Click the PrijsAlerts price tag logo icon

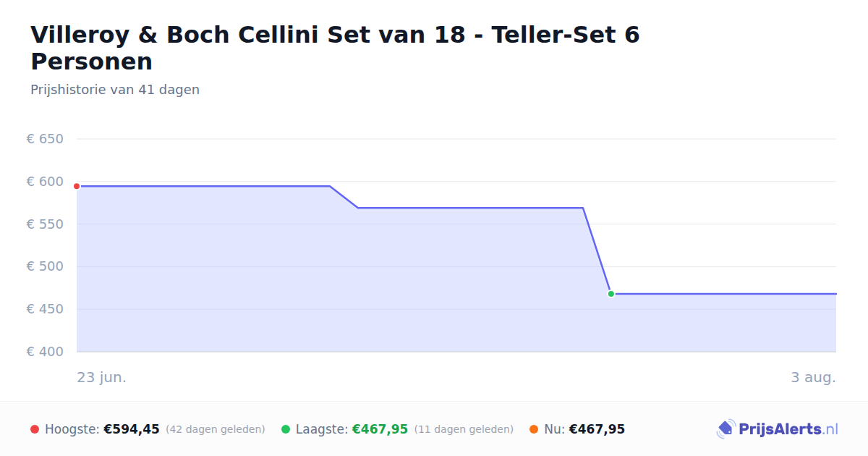click(x=726, y=429)
